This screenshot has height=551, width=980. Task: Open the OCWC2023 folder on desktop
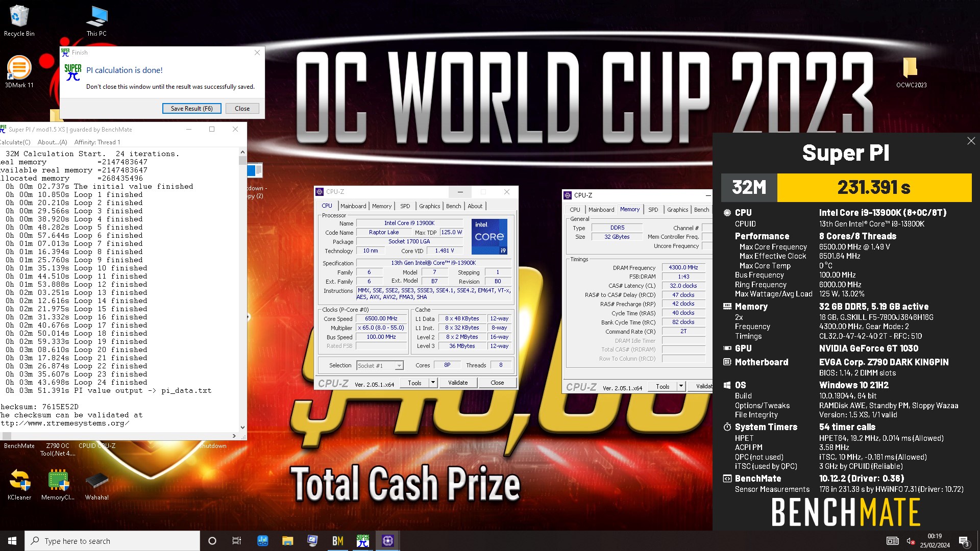tap(911, 72)
